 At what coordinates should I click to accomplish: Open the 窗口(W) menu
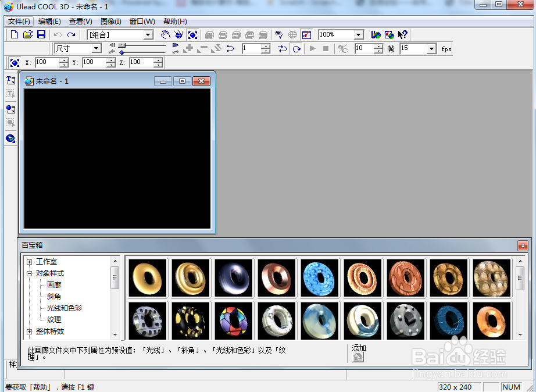tap(142, 21)
